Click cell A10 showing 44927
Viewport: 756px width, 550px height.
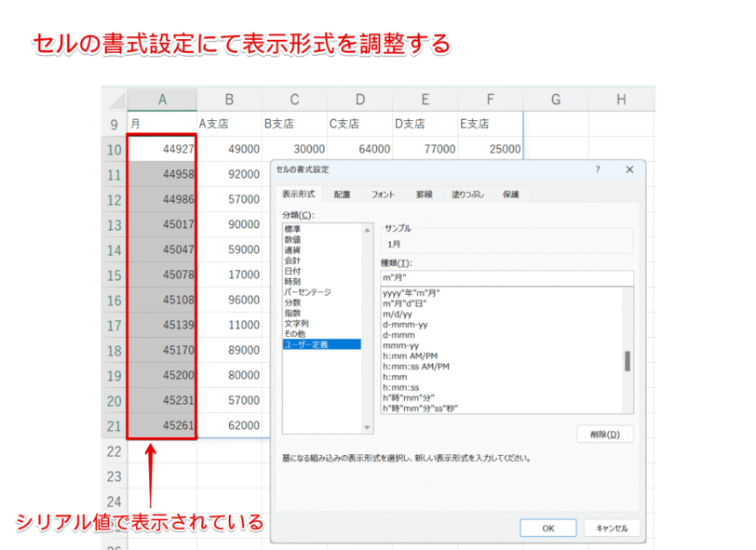tap(162, 149)
